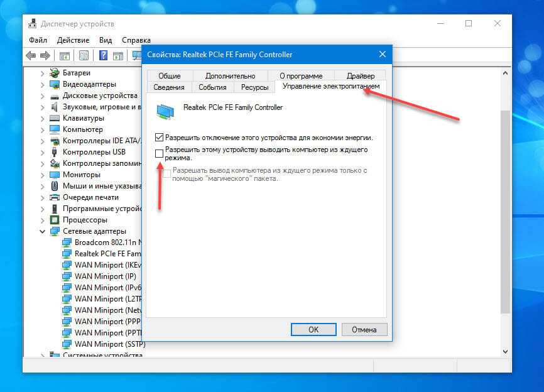Switch to the Драйвер tab
The height and width of the screenshot is (392, 544).
tap(359, 76)
